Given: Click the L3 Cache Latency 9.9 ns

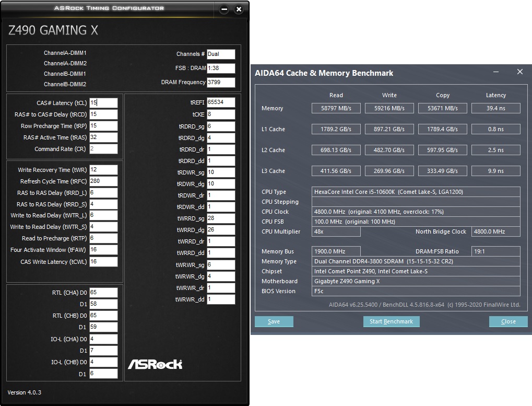Looking at the screenshot, I should (495, 171).
